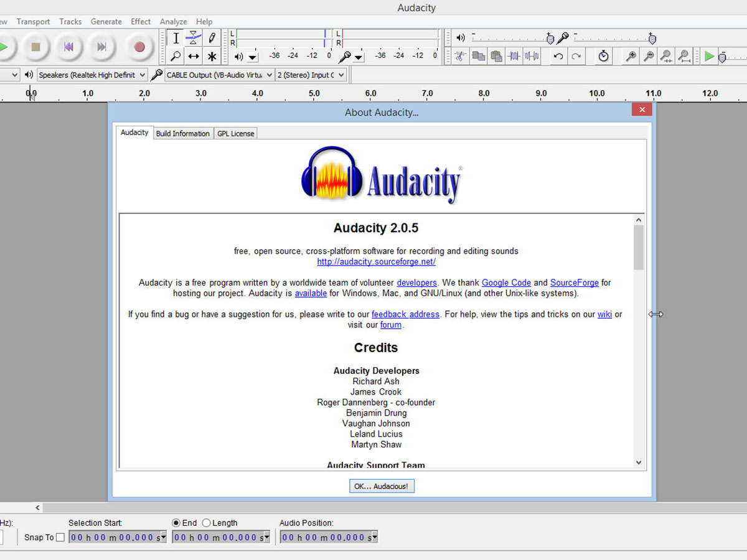Viewport: 747px width, 560px height.
Task: Select the Multi-Tool asterisk mode
Action: point(212,56)
